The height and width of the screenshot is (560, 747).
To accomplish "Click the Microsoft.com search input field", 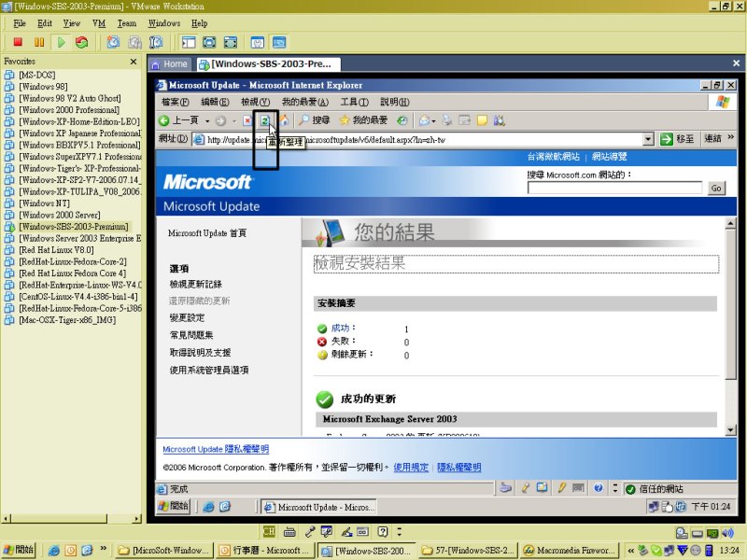I will (x=614, y=188).
